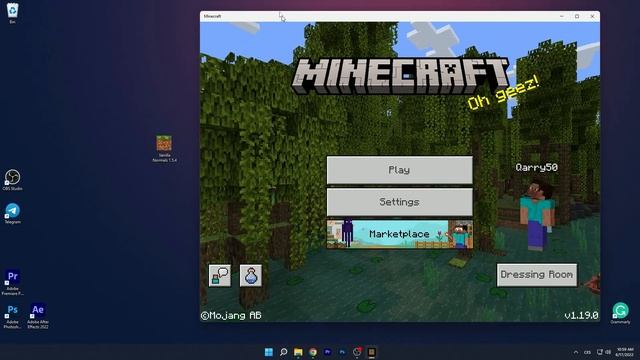The height and width of the screenshot is (360, 640).
Task: Open the invite/chat icon button in Minecraft
Action: click(x=220, y=276)
